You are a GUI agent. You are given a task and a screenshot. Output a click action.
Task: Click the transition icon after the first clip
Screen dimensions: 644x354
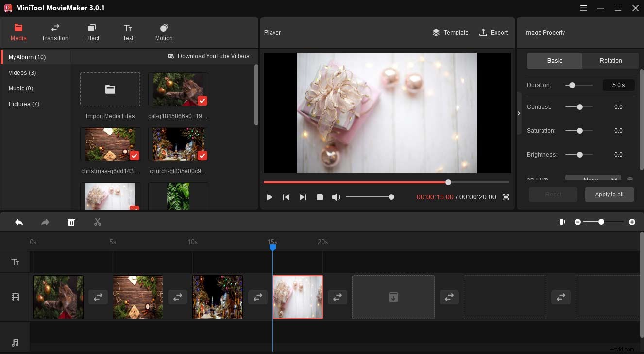click(x=98, y=297)
